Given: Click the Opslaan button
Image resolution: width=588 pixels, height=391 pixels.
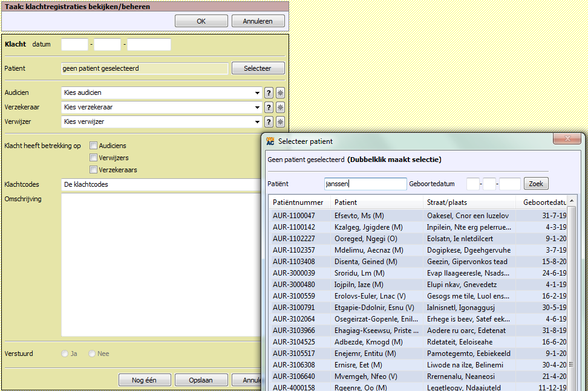Looking at the screenshot, I should [201, 380].
